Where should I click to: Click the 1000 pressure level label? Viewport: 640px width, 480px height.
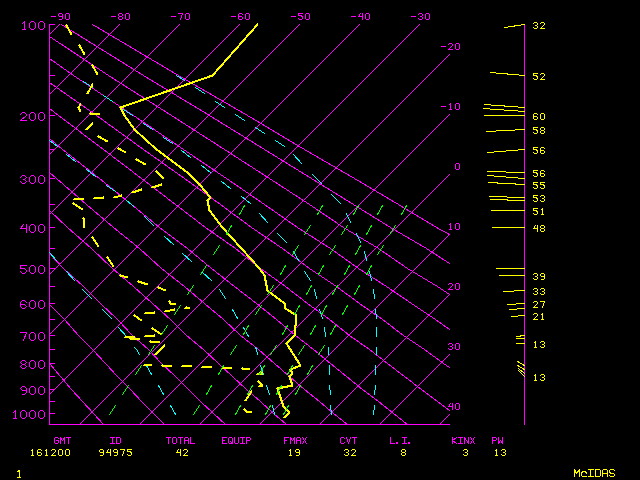[30, 414]
